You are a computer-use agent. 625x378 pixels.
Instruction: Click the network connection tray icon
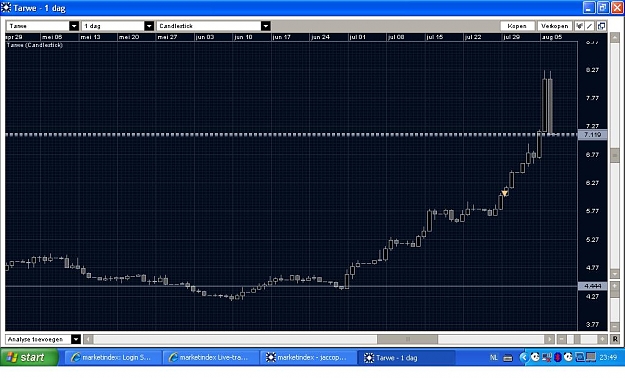point(546,357)
